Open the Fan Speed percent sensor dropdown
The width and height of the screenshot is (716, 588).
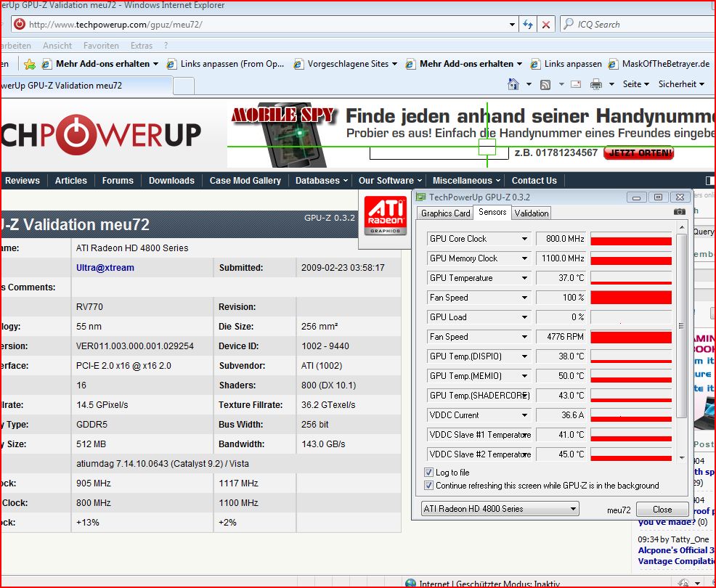(525, 298)
